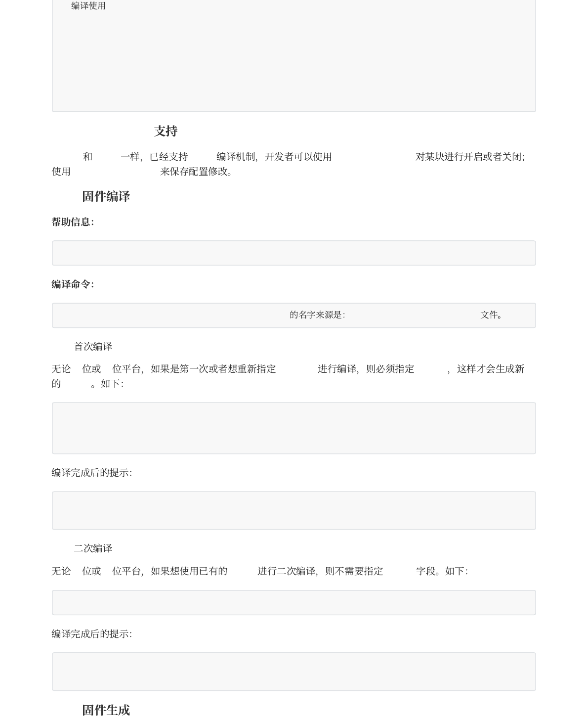Click the 首次编译 subheading
Screen dimensions: 588x721
(93, 347)
